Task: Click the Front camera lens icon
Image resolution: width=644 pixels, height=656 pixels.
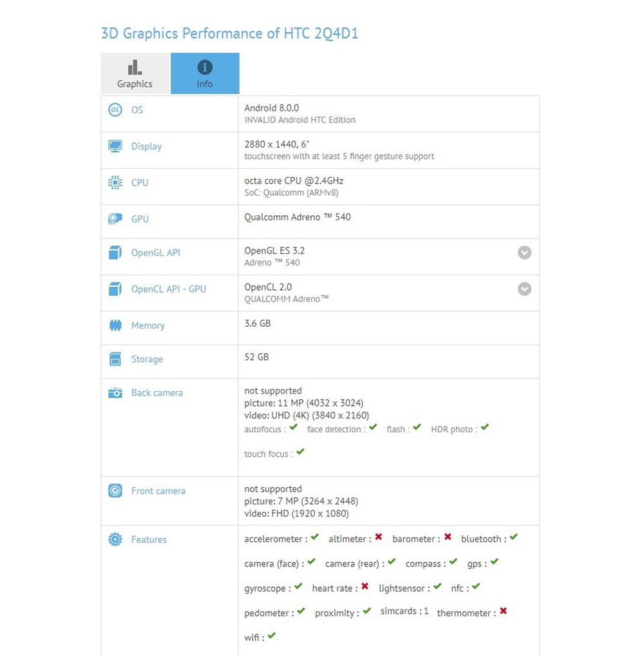Action: pos(115,491)
